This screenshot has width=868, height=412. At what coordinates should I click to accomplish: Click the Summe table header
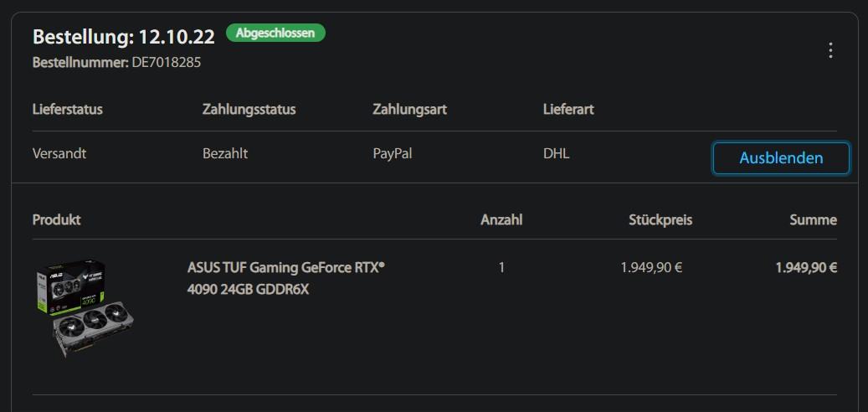813,220
